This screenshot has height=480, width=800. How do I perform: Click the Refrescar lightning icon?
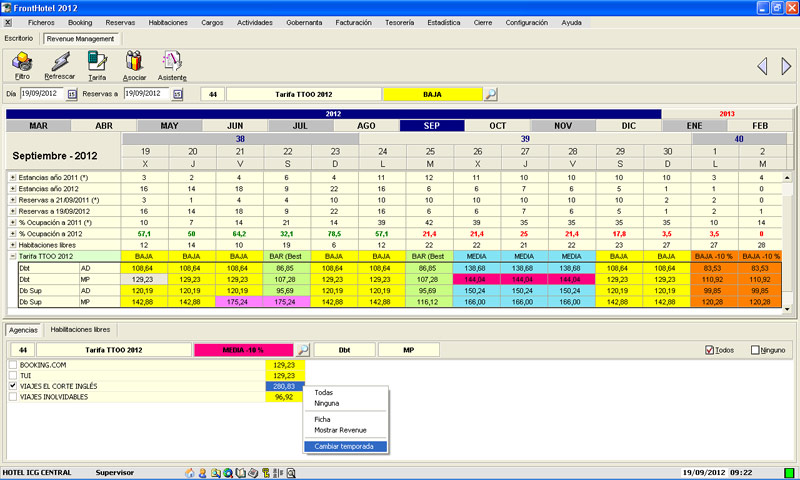pyautogui.click(x=59, y=64)
